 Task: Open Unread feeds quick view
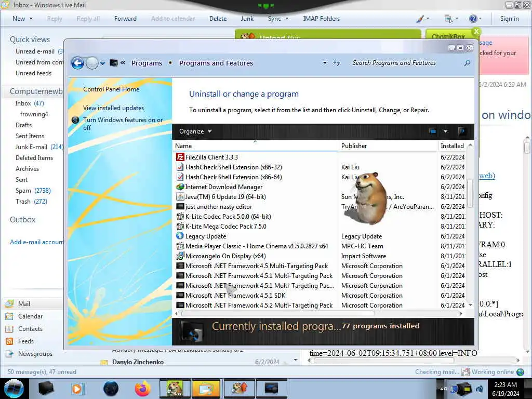click(34, 73)
